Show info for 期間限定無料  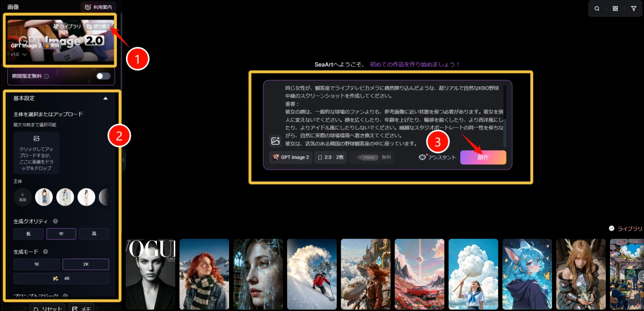pos(46,76)
